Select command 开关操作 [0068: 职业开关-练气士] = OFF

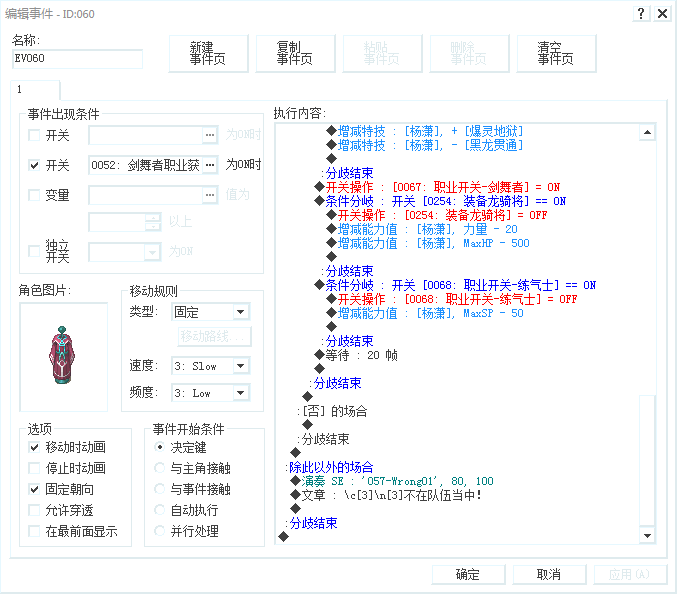tap(452, 299)
